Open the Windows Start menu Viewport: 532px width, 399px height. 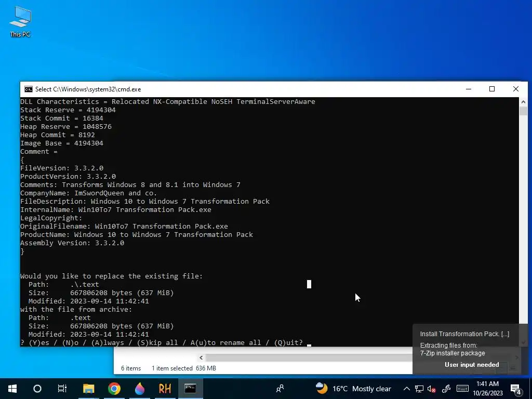12,389
